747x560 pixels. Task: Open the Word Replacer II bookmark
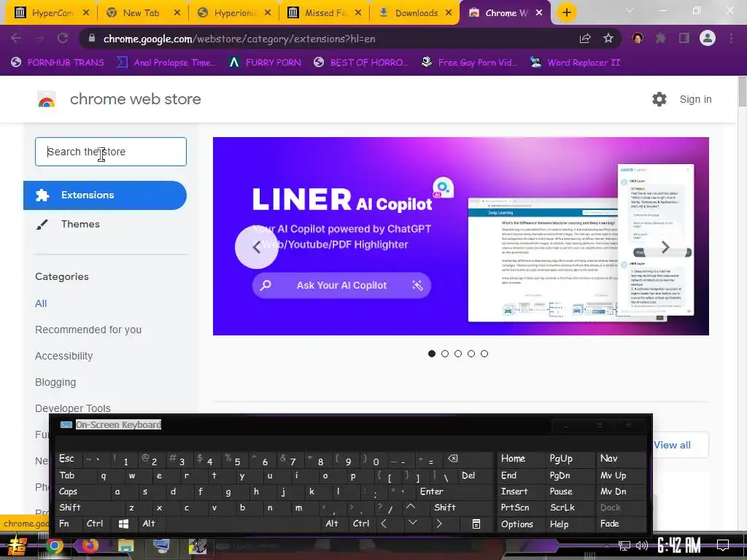[575, 63]
